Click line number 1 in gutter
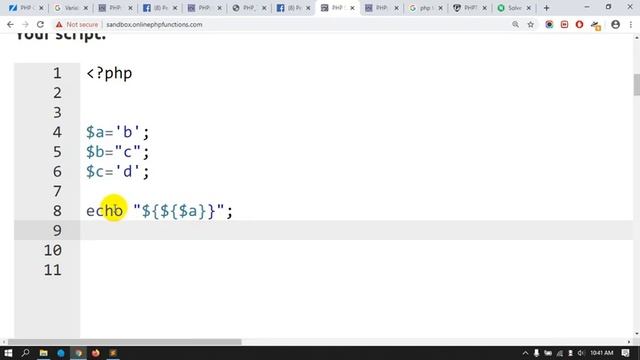 [57, 73]
